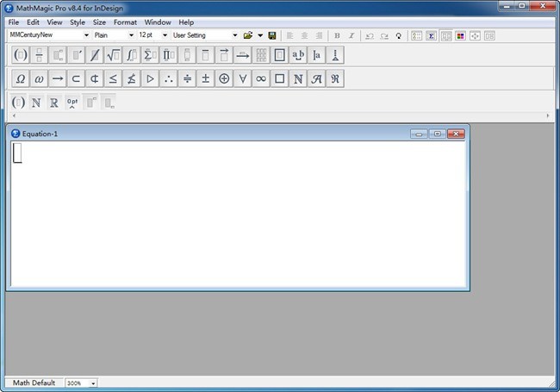Expand the MMCenturyNew font dropdown
This screenshot has width=560, height=392.
[x=86, y=35]
